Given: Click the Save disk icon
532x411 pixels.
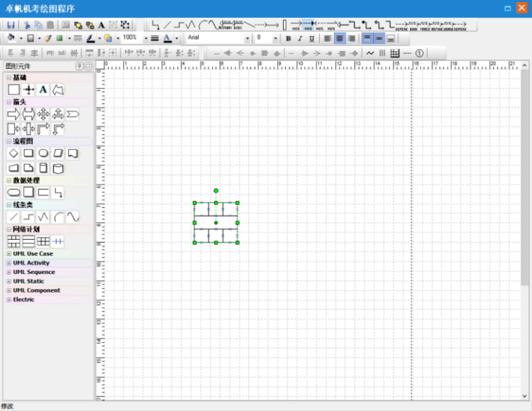Looking at the screenshot, I should point(11,25).
